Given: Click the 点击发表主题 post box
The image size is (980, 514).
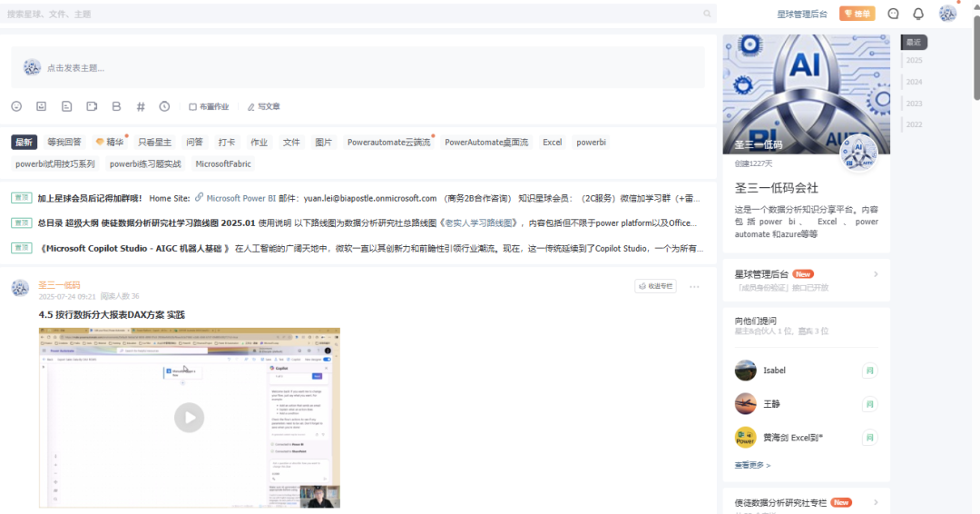Looking at the screenshot, I should (x=358, y=67).
